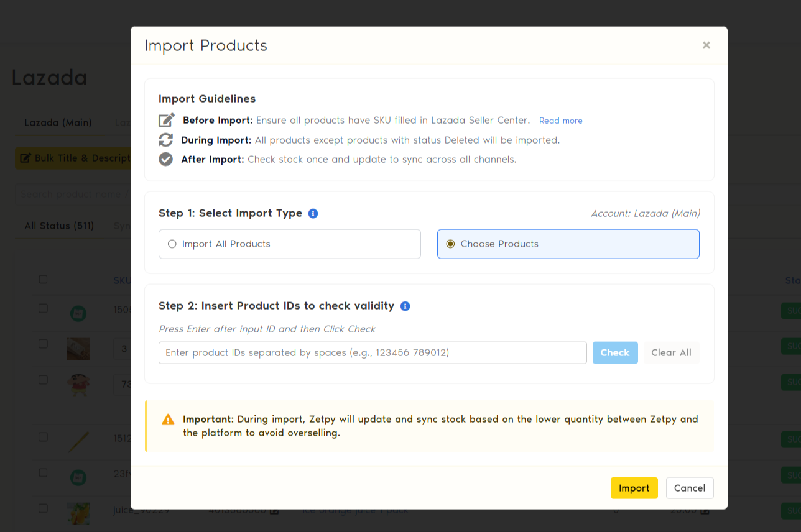Click the Before Import edit pencil icon
The width and height of the screenshot is (801, 532).
[167, 120]
